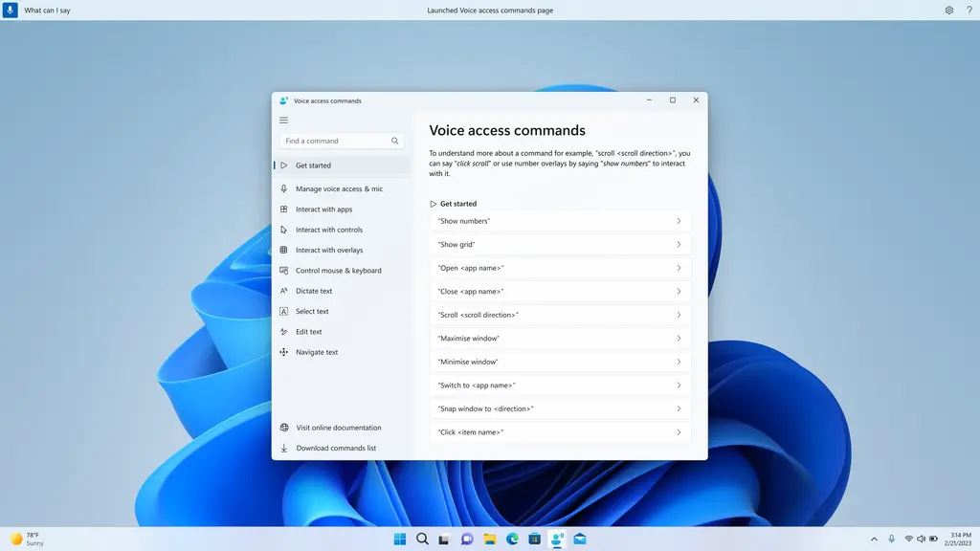980x551 pixels.
Task: Toggle the navigation sidebar with hamburger menu
Action: pyautogui.click(x=283, y=120)
